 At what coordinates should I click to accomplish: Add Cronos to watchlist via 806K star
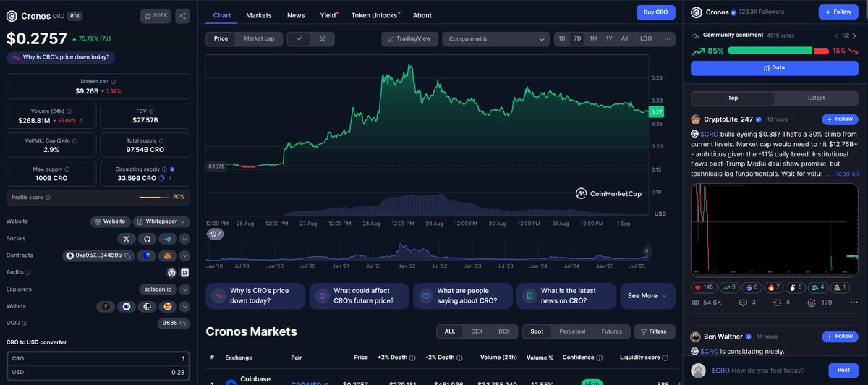click(x=156, y=15)
